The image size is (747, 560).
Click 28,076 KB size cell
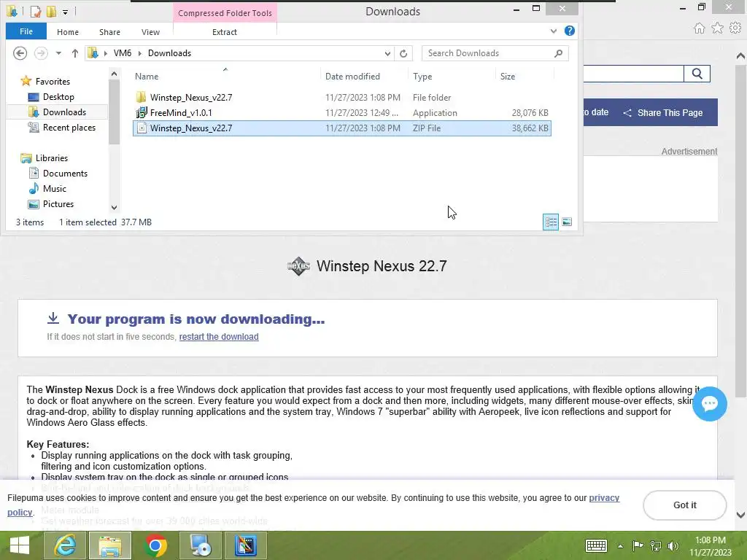point(530,113)
